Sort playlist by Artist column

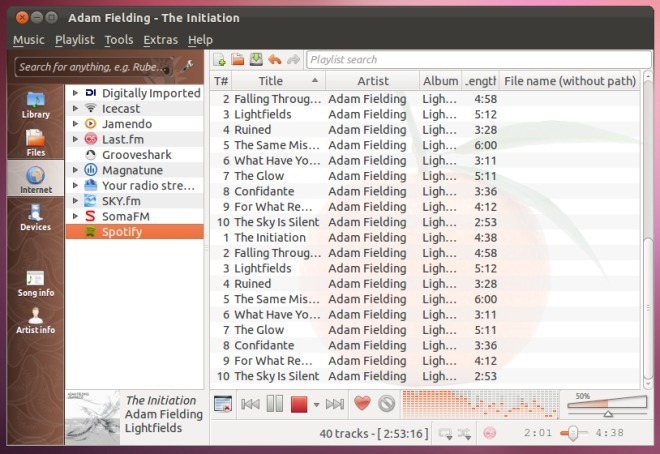tap(373, 81)
